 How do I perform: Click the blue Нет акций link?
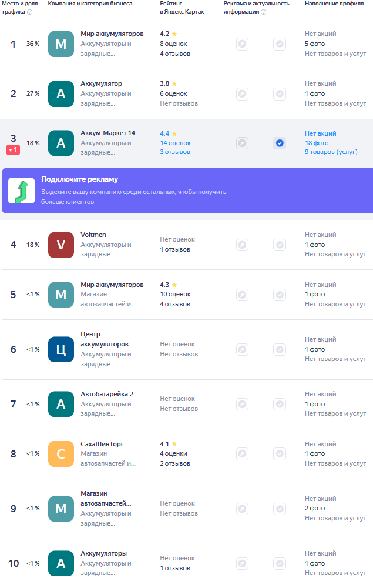(321, 133)
